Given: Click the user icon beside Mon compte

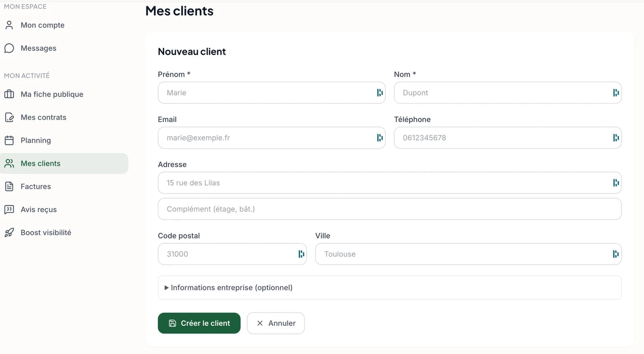Looking at the screenshot, I should click(x=9, y=25).
